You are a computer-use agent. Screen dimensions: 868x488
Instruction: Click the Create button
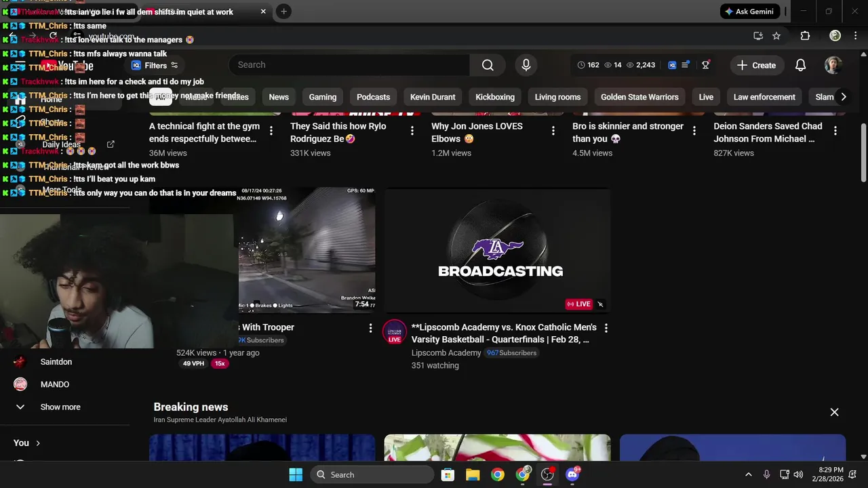pos(756,65)
